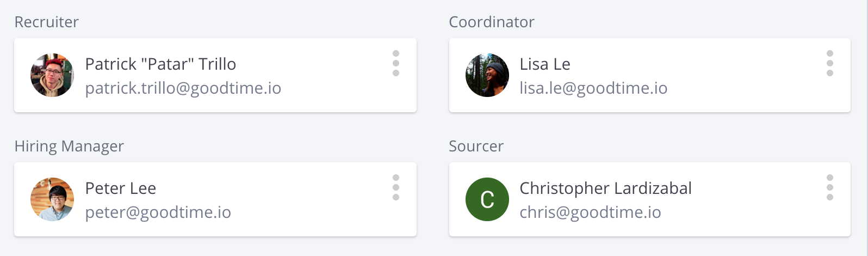868x256 pixels.
Task: Open the three-dot menu for Lisa Le
Action: click(x=830, y=63)
